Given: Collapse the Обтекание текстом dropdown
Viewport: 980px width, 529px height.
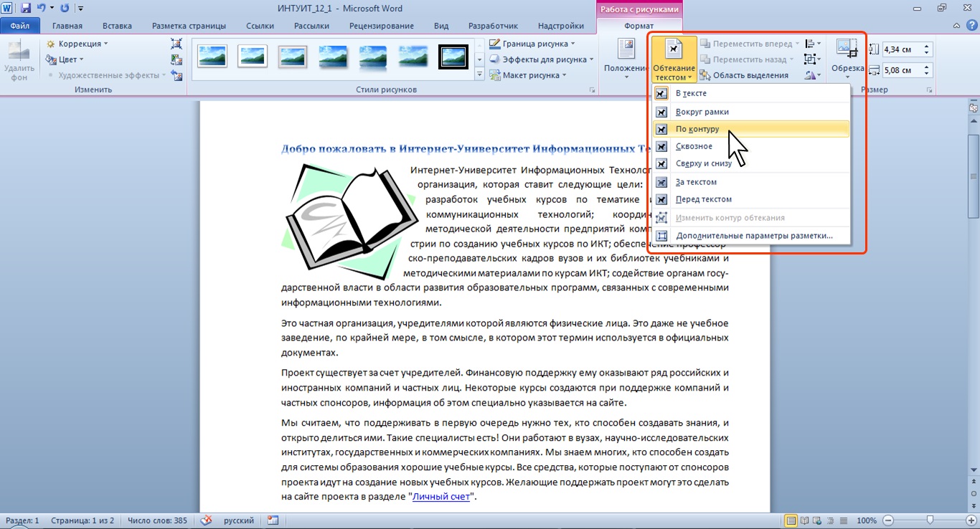Looking at the screenshot, I should (674, 60).
